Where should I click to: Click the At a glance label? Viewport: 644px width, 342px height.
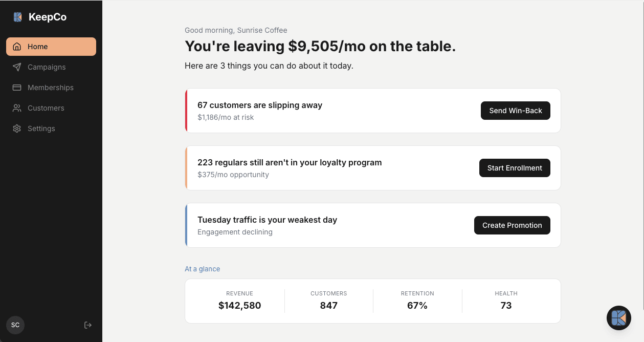click(202, 269)
